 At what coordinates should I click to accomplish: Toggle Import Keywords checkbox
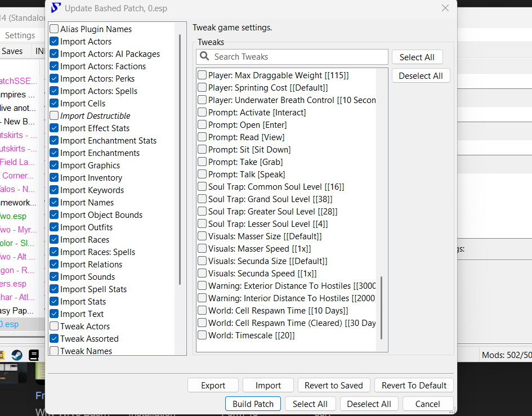pyautogui.click(x=54, y=190)
